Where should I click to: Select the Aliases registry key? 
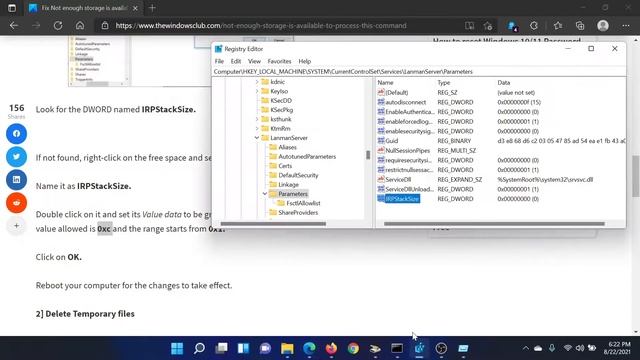(287, 147)
